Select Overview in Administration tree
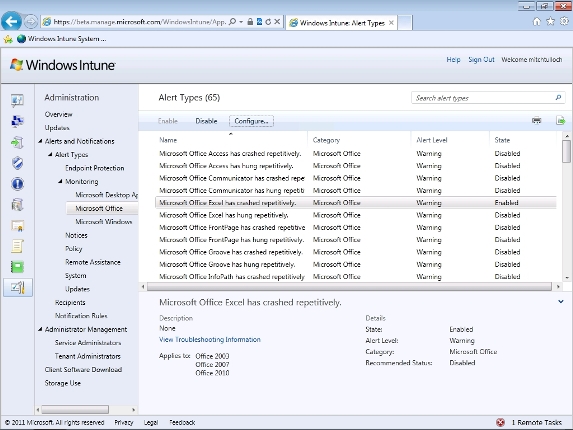This screenshot has height=430, width=573. 58,114
